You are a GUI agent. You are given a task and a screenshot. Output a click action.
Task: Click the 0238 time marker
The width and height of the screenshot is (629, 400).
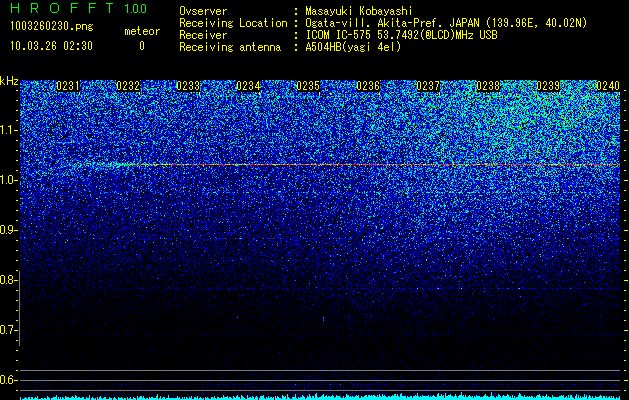488,86
